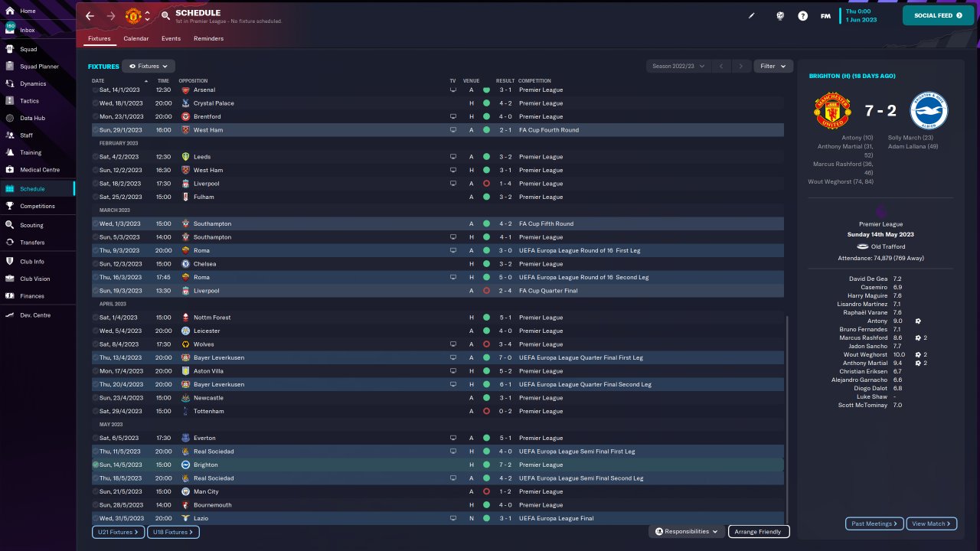Viewport: 980px width, 551px height.
Task: Switch to the Calendar tab
Action: coord(136,38)
